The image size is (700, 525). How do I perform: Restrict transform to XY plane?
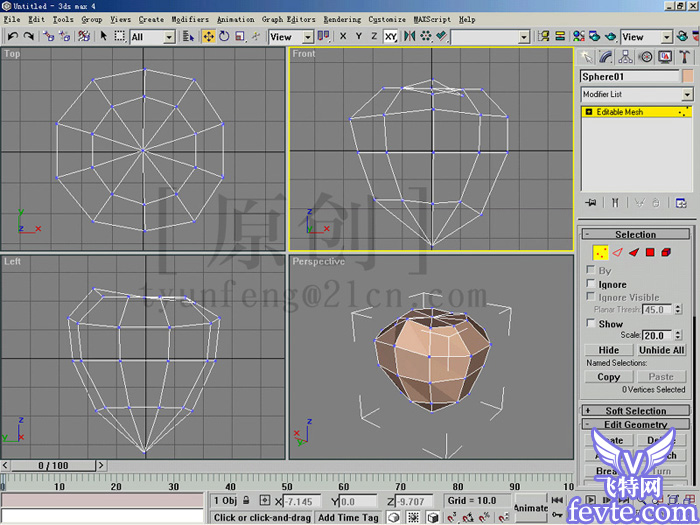pos(391,37)
